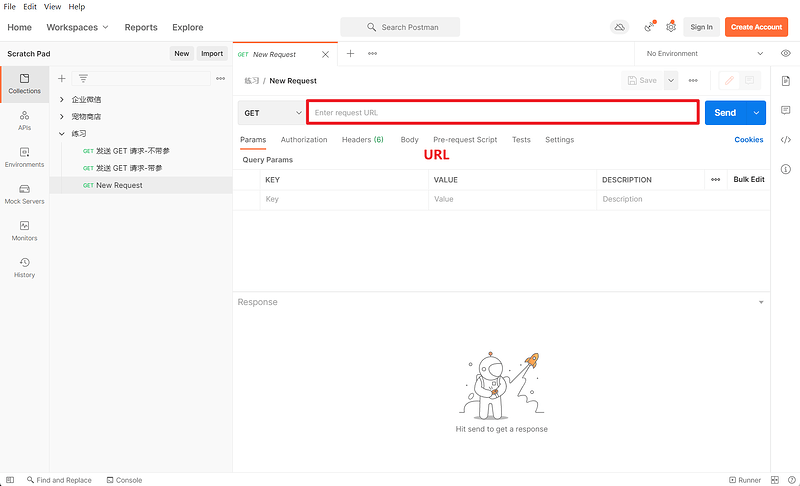The height and width of the screenshot is (486, 800).
Task: Open the Runner from status bar
Action: (745, 480)
